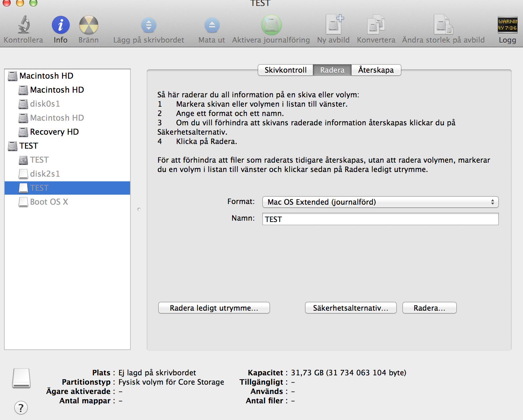Open the Info toolbar icon

[61, 25]
